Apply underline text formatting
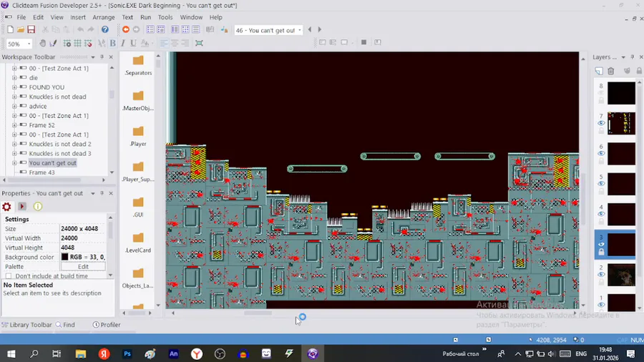The height and width of the screenshot is (362, 644). (x=133, y=43)
